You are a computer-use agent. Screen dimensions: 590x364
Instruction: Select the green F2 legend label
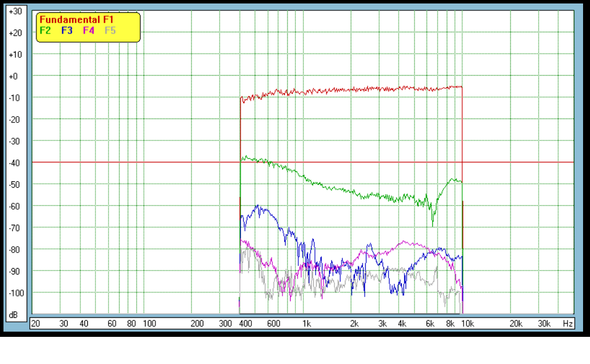(x=45, y=31)
